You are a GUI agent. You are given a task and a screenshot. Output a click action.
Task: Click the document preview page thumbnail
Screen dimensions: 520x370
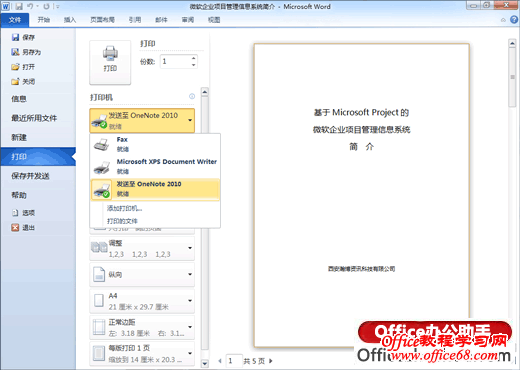coord(362,195)
